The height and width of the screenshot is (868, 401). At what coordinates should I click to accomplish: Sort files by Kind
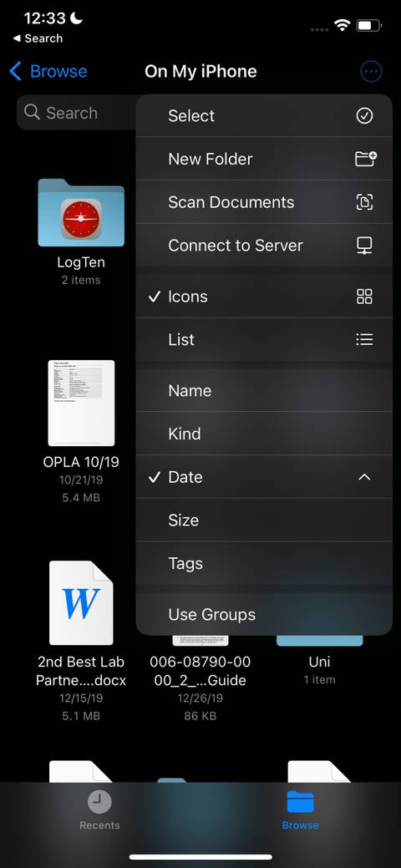264,434
